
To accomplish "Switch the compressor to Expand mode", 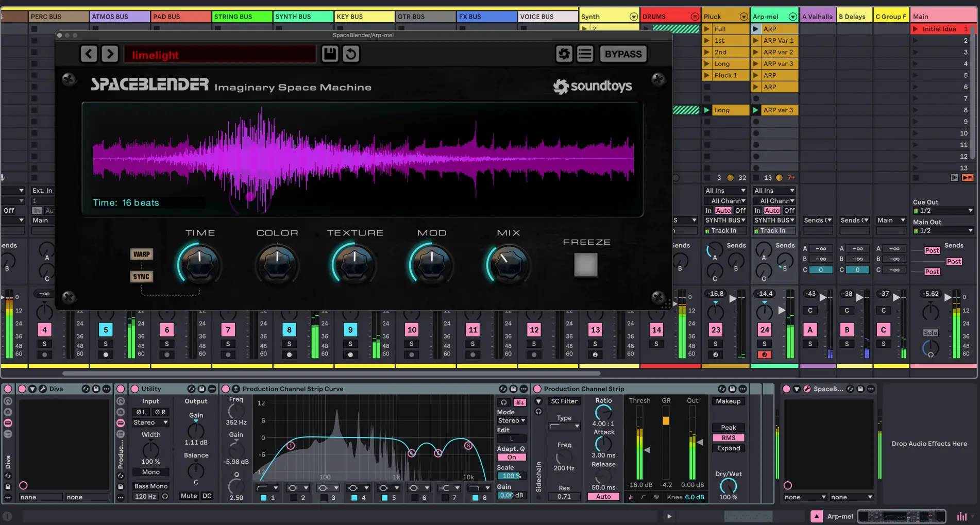I will pyautogui.click(x=728, y=448).
